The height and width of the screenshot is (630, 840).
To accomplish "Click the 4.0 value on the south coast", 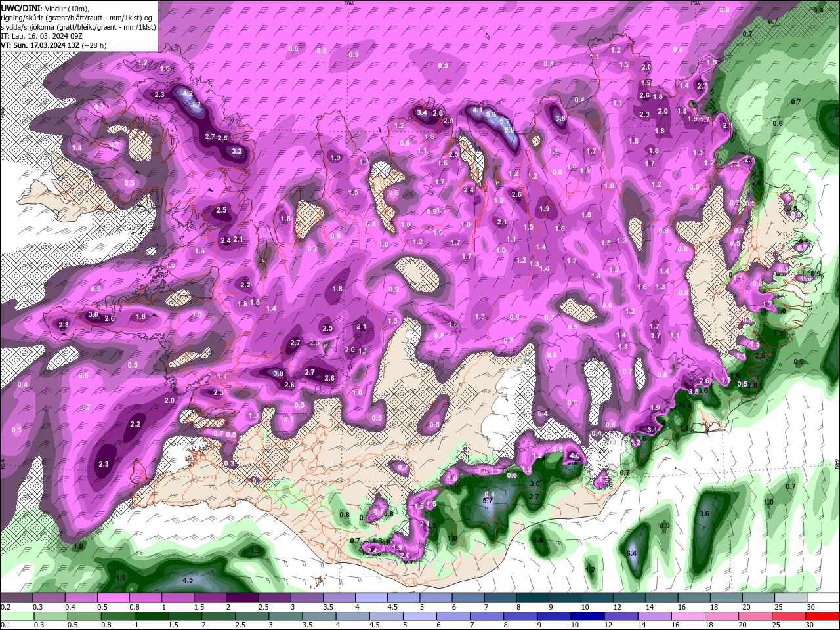I will pyautogui.click(x=574, y=455).
